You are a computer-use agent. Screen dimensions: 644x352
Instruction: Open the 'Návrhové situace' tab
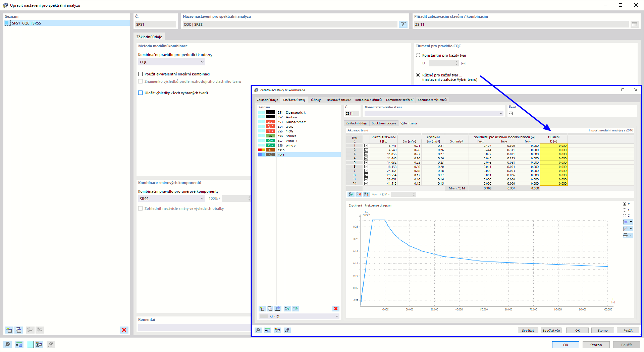pos(338,100)
